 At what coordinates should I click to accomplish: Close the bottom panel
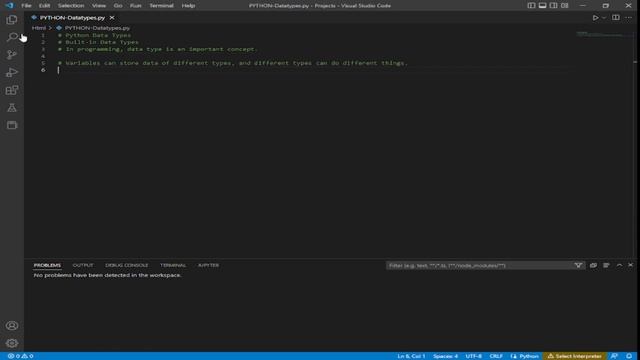(x=631, y=265)
